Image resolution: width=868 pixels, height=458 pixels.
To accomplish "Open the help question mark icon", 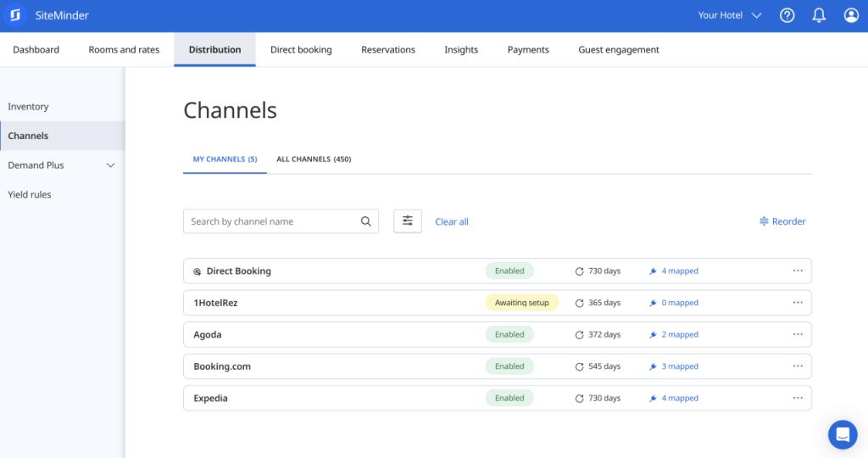I will [787, 15].
